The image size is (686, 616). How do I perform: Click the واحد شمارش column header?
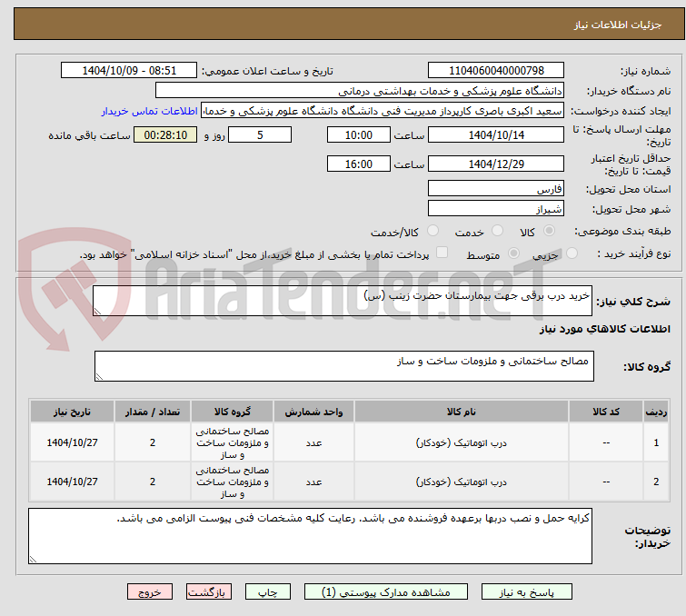tap(313, 412)
